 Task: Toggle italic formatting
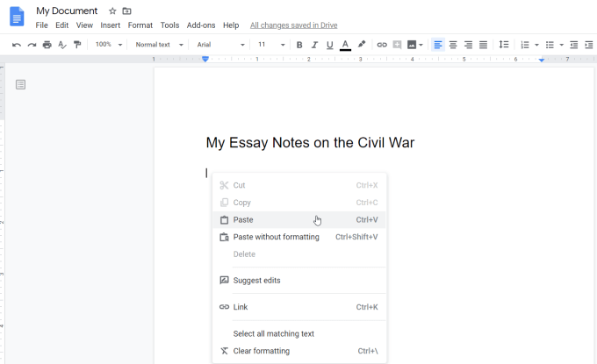(x=314, y=45)
